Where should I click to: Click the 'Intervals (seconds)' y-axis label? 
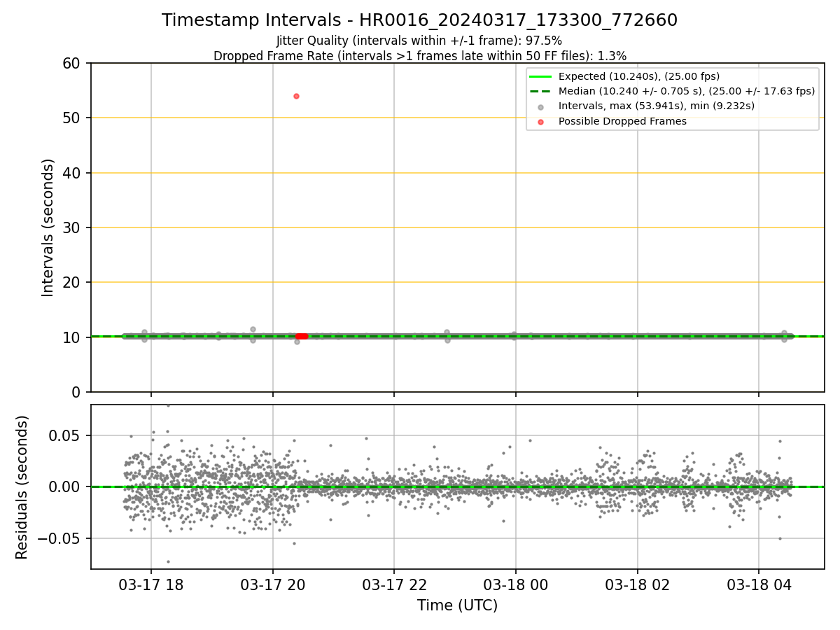(x=48, y=227)
